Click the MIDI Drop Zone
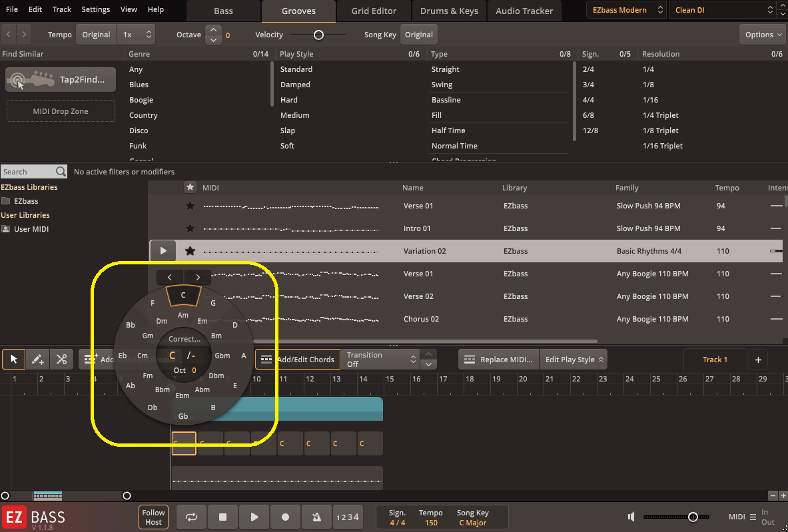Screen dimensions: 788x532 tap(61, 111)
